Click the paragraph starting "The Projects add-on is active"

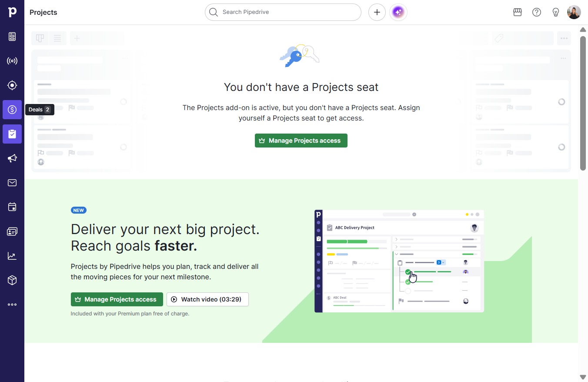(301, 113)
